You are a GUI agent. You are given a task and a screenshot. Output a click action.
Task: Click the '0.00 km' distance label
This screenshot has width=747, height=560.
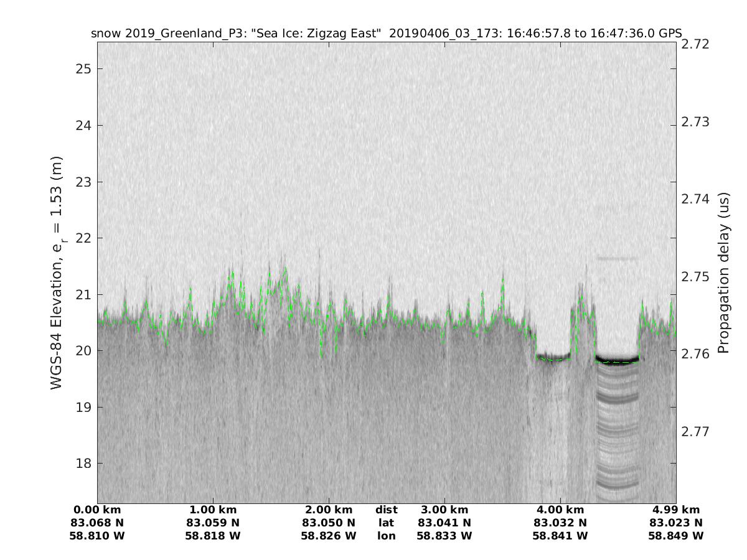(98, 510)
